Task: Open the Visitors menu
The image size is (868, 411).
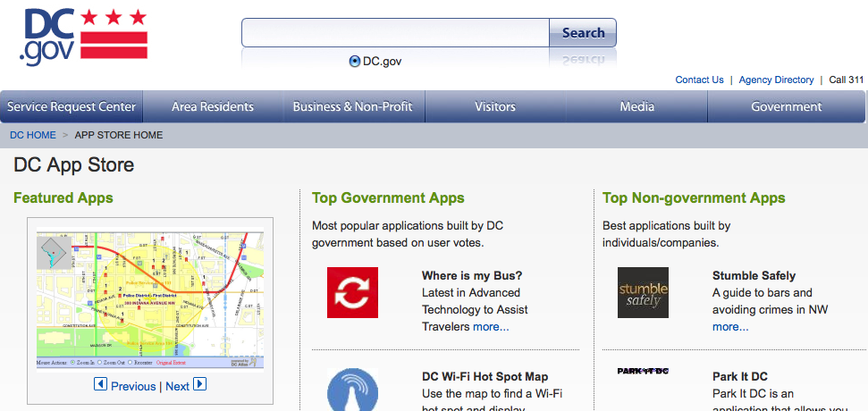Action: click(495, 106)
